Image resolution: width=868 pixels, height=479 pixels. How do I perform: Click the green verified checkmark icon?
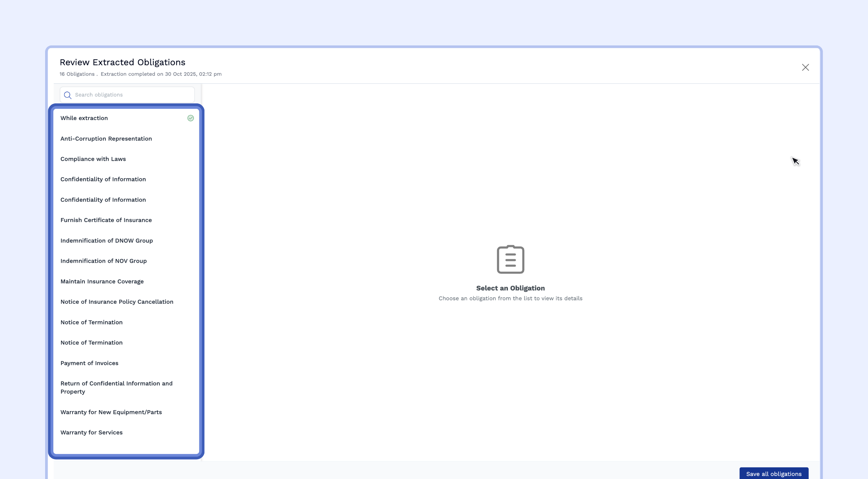(191, 118)
